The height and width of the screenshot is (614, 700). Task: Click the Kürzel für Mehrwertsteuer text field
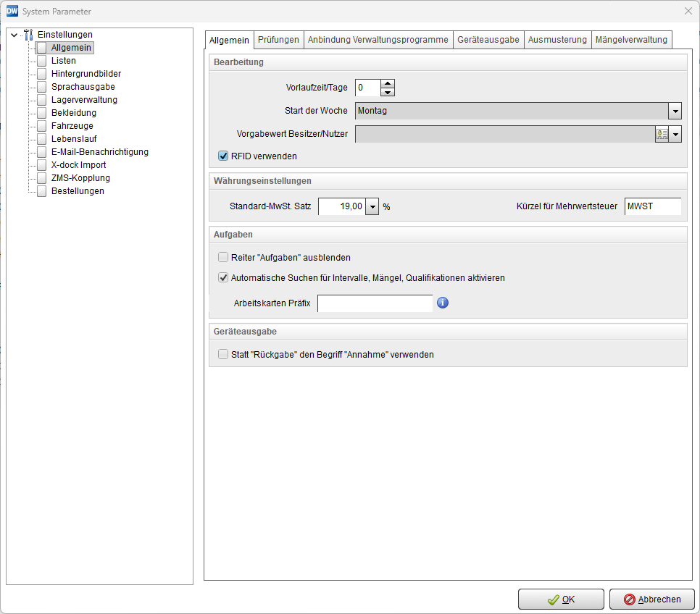(x=652, y=207)
